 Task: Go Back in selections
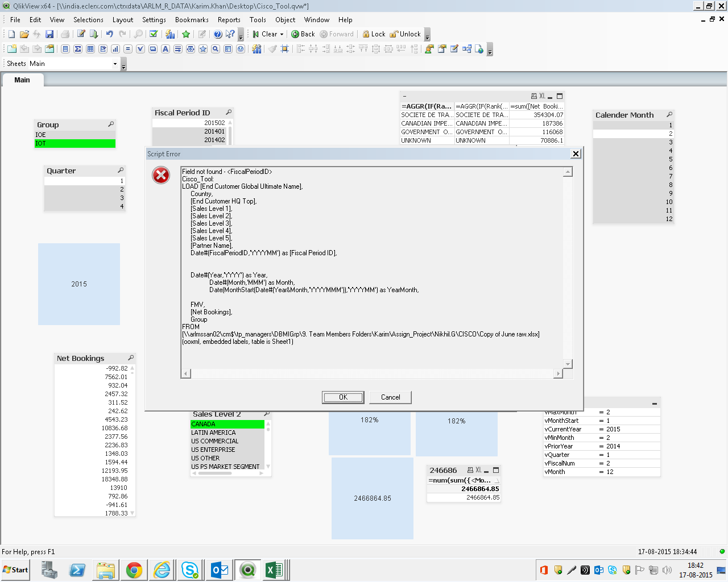click(x=303, y=34)
